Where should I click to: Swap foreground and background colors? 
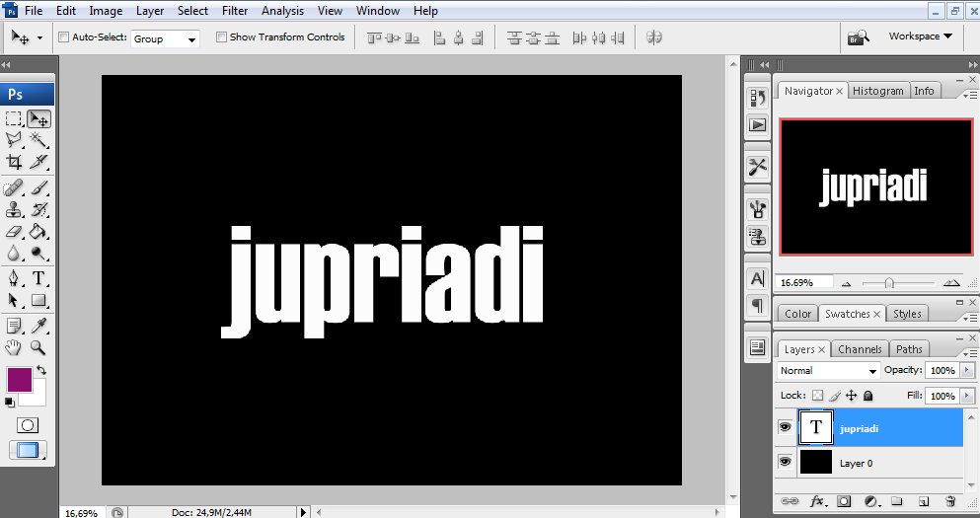click(x=41, y=370)
